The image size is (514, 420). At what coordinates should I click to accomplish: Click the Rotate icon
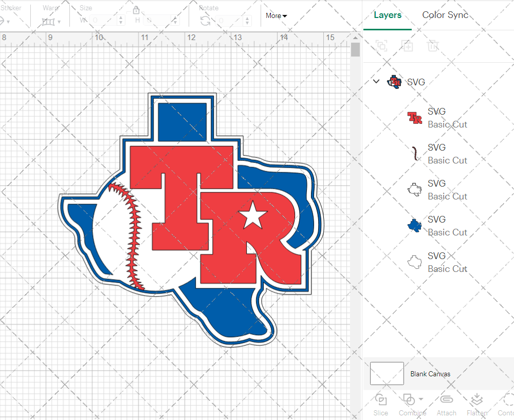point(206,21)
